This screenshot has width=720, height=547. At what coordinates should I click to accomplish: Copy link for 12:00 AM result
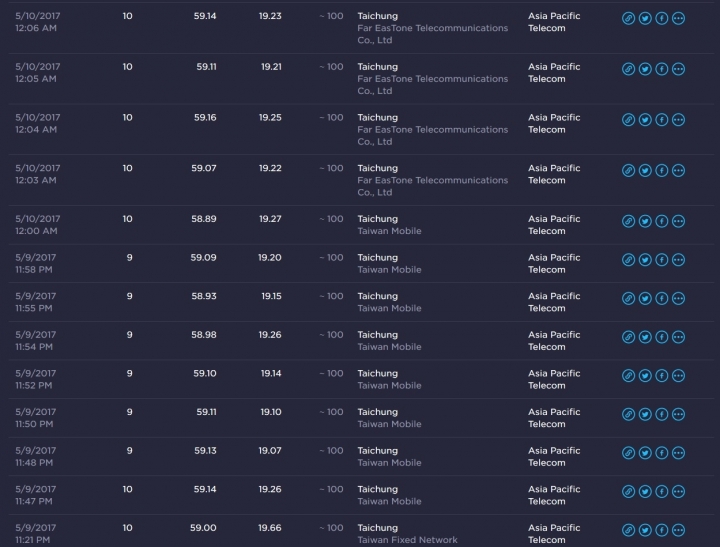pos(628,221)
